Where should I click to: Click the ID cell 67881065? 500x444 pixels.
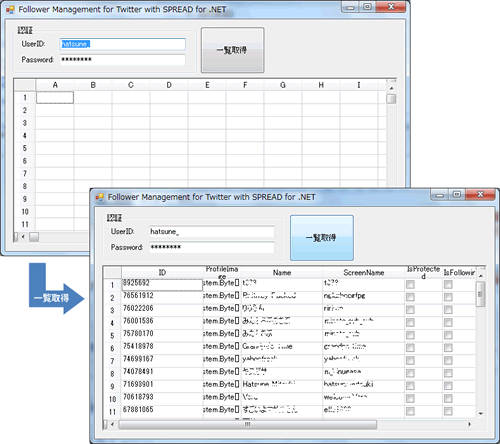162,411
